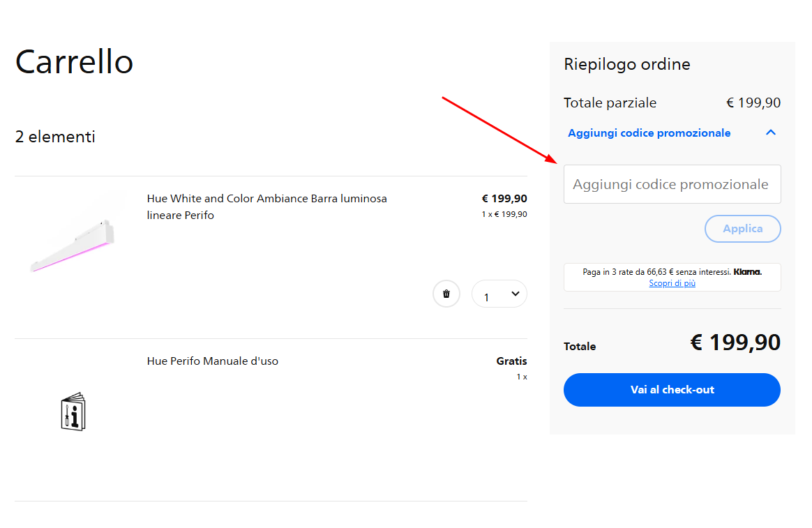Click the € 199,90 total amount

pyautogui.click(x=735, y=342)
